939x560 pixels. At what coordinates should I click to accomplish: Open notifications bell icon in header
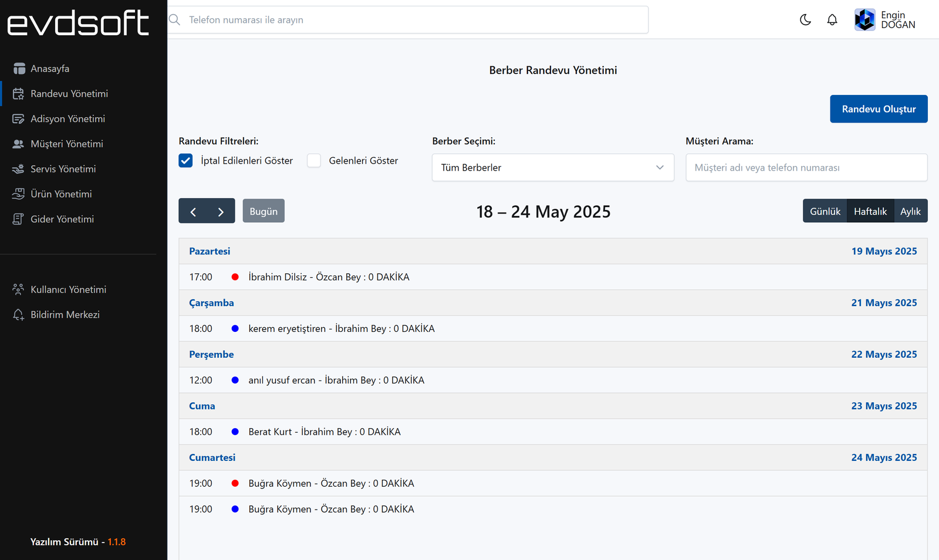[x=832, y=20]
